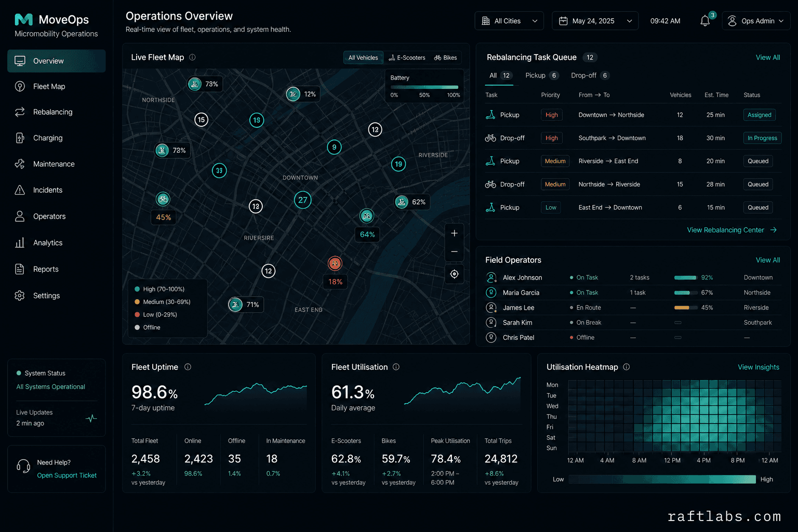
Task: Go to Fleet Map in sidebar
Action: tap(57, 86)
